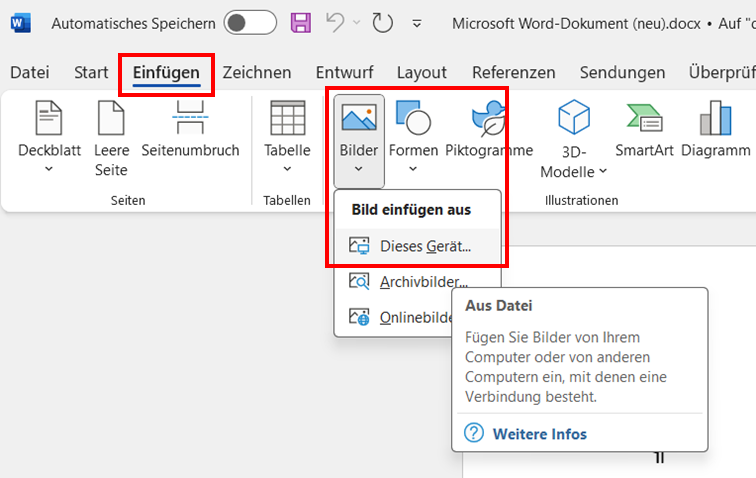Switch to the Layout tab
Screen dimensions: 756x478
tap(422, 72)
